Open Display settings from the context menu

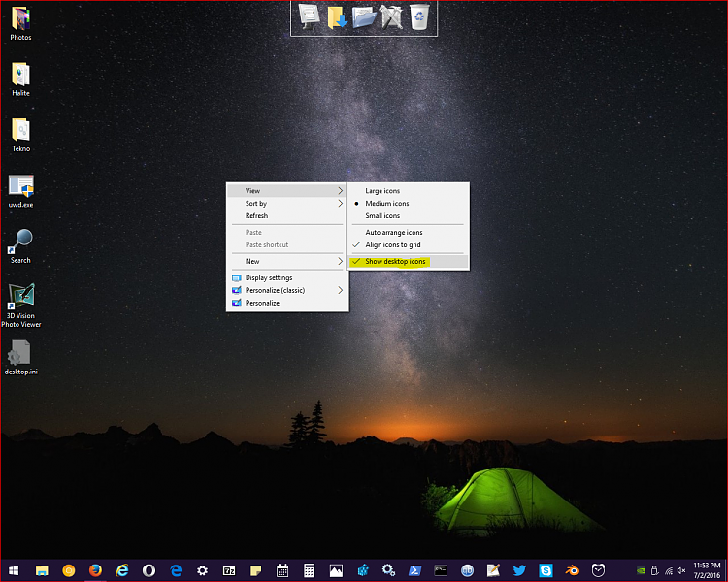click(x=287, y=277)
